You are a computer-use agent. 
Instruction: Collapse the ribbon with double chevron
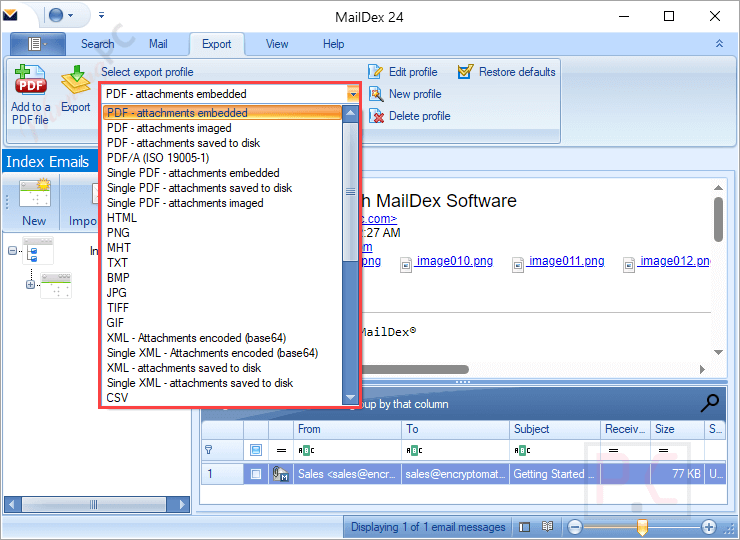(719, 43)
